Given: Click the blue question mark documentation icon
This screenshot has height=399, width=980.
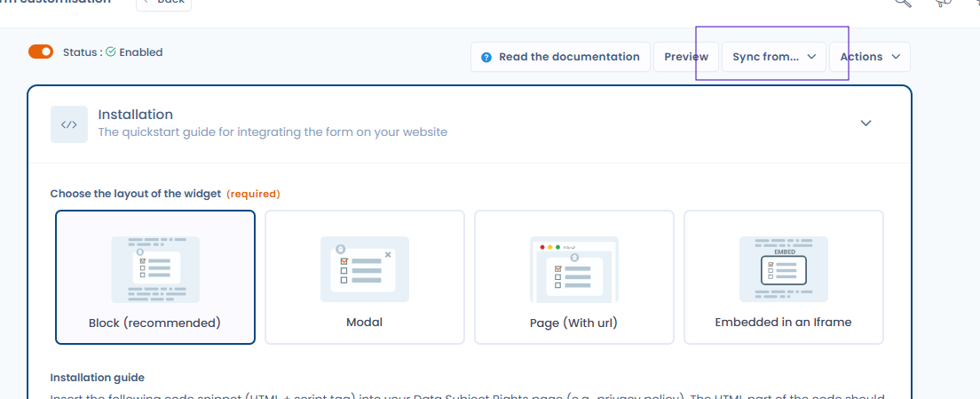Looking at the screenshot, I should (x=486, y=57).
